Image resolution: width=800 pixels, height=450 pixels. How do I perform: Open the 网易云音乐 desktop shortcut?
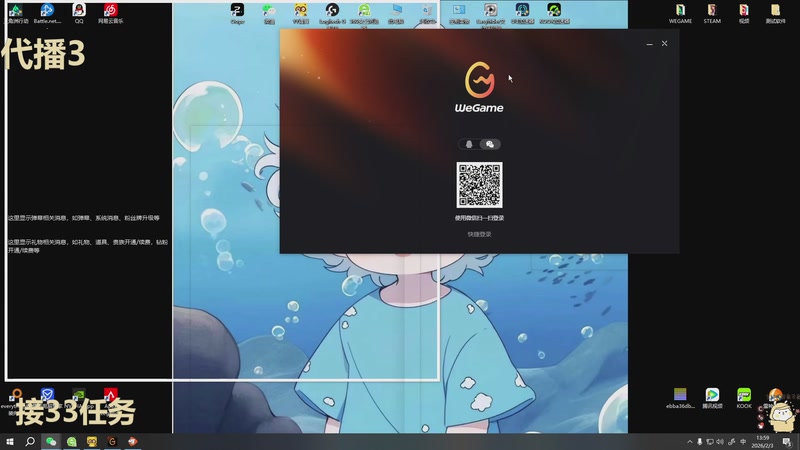(x=111, y=13)
